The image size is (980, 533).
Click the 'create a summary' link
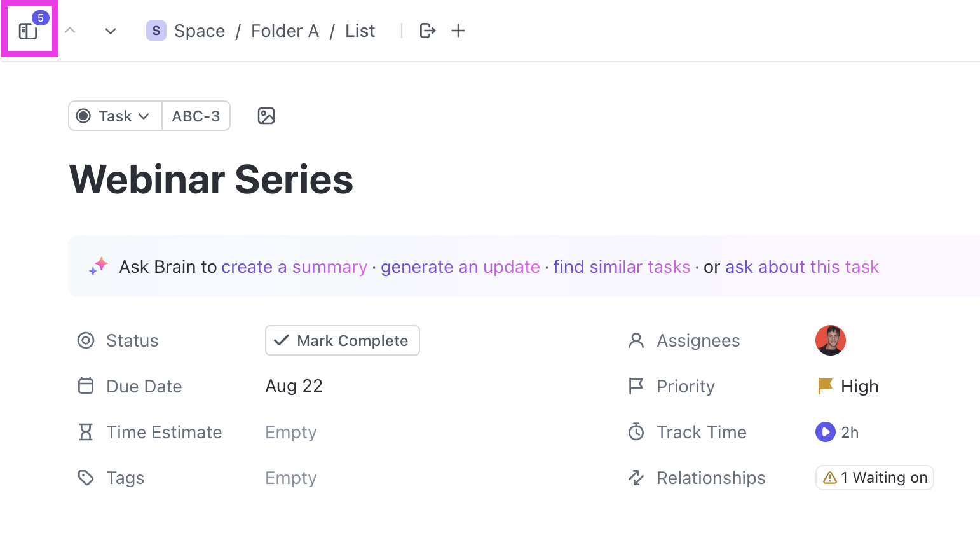(294, 267)
